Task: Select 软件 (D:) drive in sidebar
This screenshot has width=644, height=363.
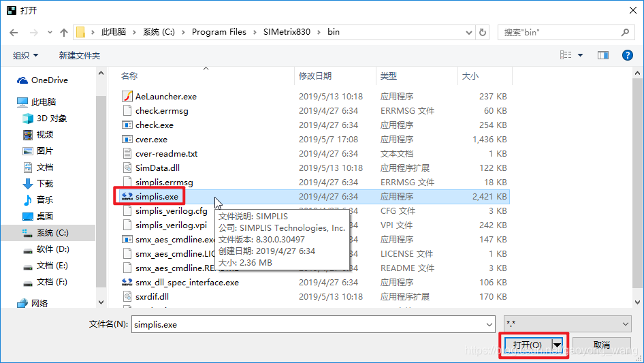Action: tap(46, 249)
